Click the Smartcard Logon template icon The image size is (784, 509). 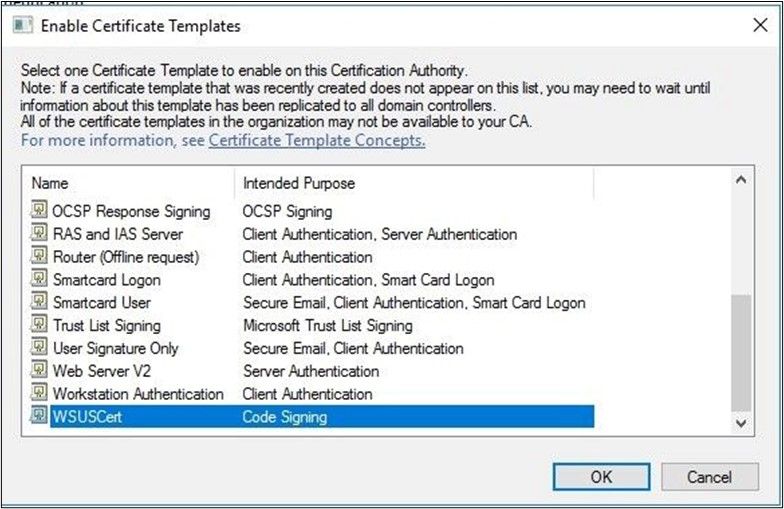(39, 279)
